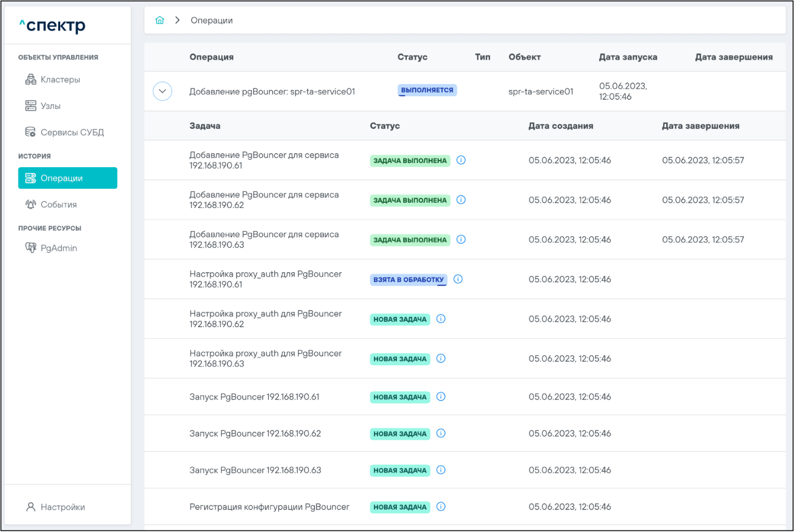Click the ВЫПОЛНЯЕТСЯ status badge

coord(427,90)
